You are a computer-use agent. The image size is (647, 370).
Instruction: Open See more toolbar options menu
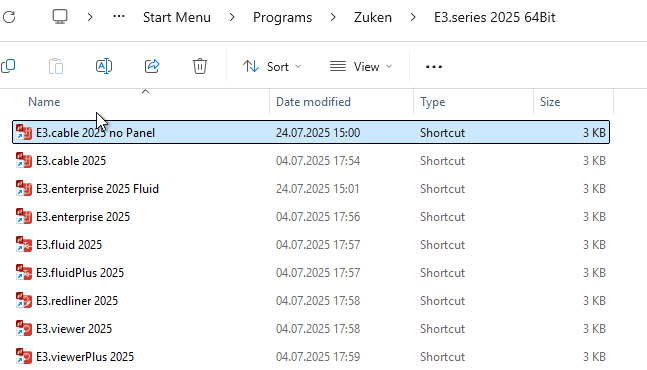[434, 66]
